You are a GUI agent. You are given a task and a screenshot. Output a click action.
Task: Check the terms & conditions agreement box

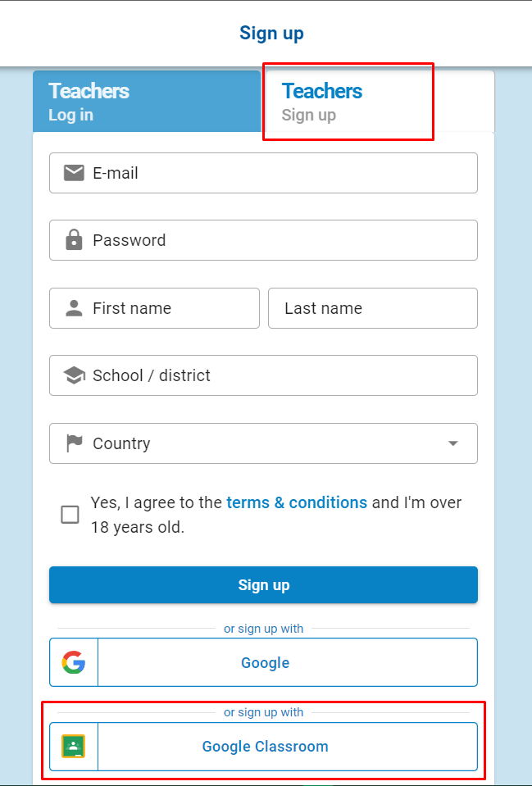point(70,515)
